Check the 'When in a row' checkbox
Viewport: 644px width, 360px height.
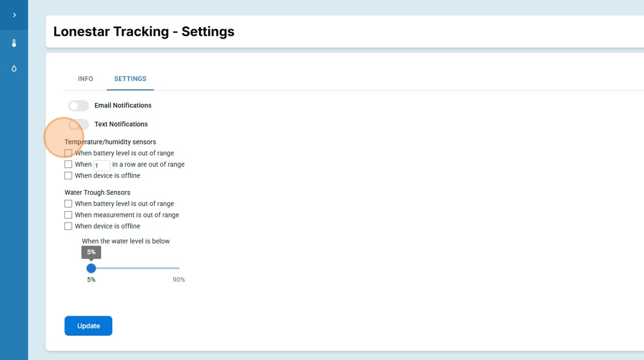[x=68, y=164]
